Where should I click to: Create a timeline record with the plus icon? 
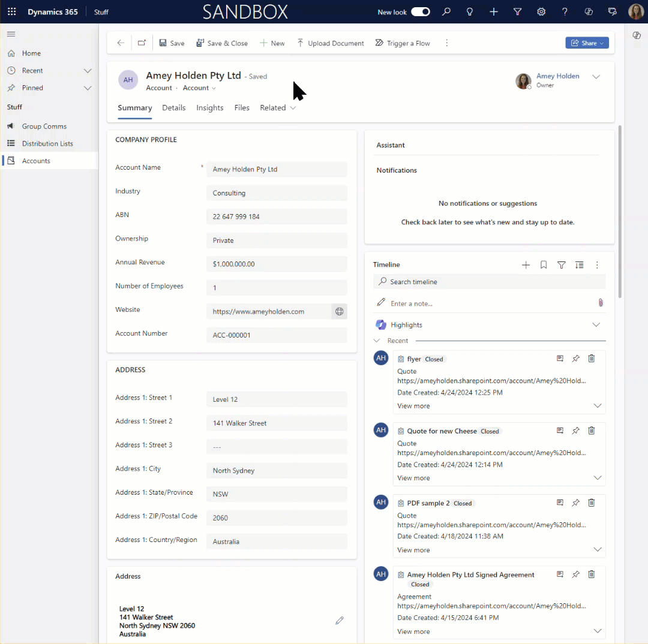point(526,264)
